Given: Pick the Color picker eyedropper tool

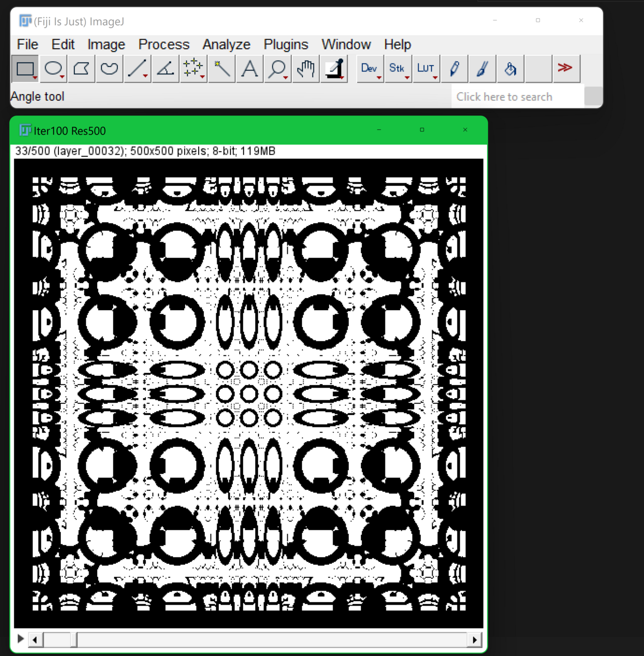Looking at the screenshot, I should pos(334,68).
